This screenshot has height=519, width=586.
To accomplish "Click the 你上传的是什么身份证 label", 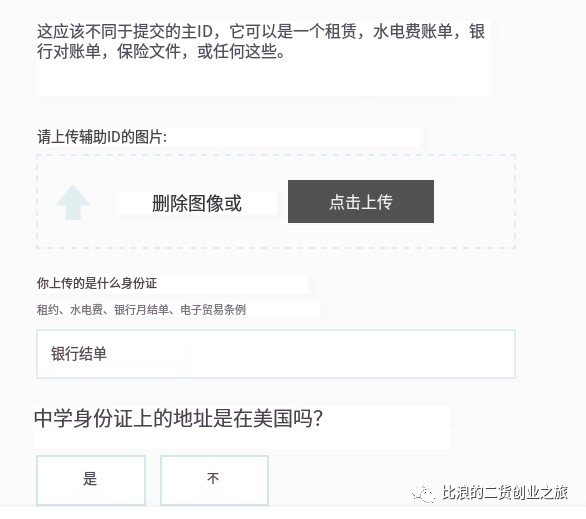I will click(x=97, y=283).
